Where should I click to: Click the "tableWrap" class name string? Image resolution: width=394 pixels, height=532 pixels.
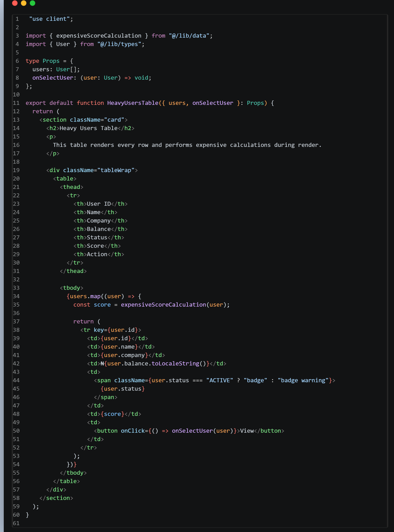[x=116, y=170]
